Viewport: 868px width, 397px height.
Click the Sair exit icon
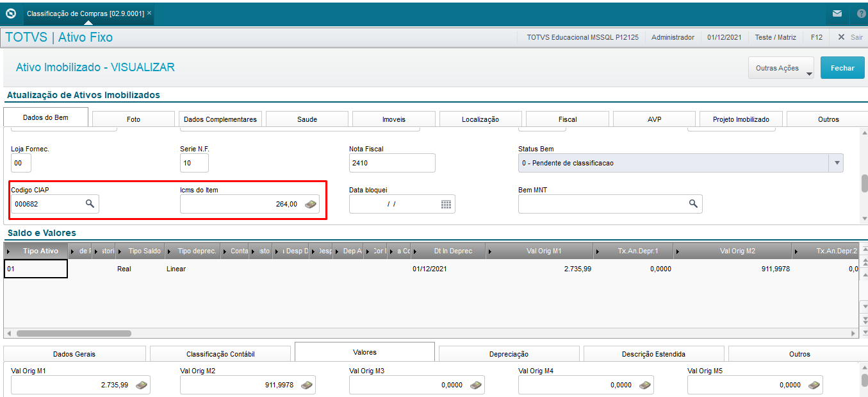(841, 37)
